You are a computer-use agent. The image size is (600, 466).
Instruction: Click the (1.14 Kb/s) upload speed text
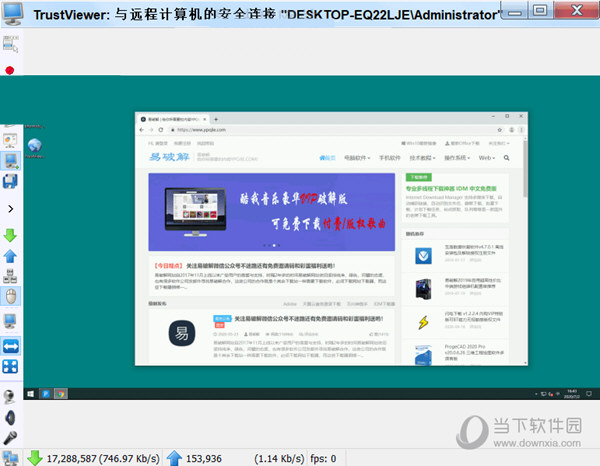pos(279,458)
